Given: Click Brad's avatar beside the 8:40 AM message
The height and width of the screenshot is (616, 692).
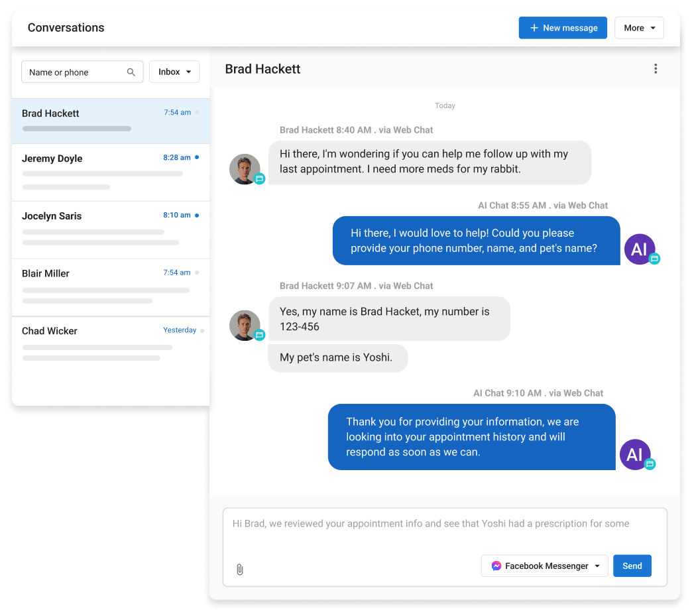Looking at the screenshot, I should 245,169.
